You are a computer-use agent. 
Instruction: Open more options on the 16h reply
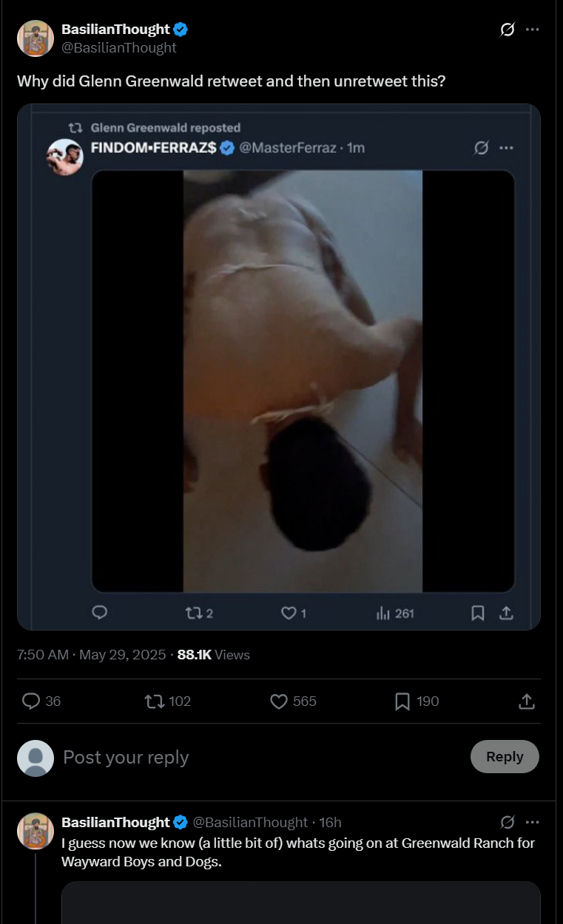(532, 822)
